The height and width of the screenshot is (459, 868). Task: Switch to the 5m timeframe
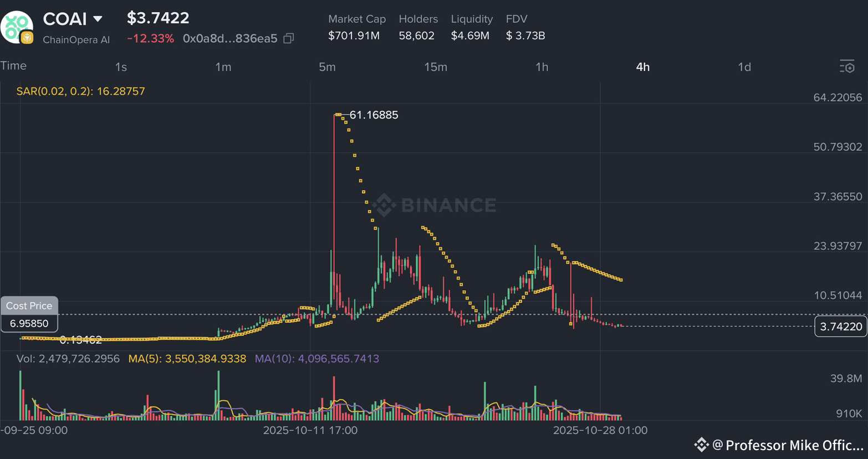click(x=327, y=67)
